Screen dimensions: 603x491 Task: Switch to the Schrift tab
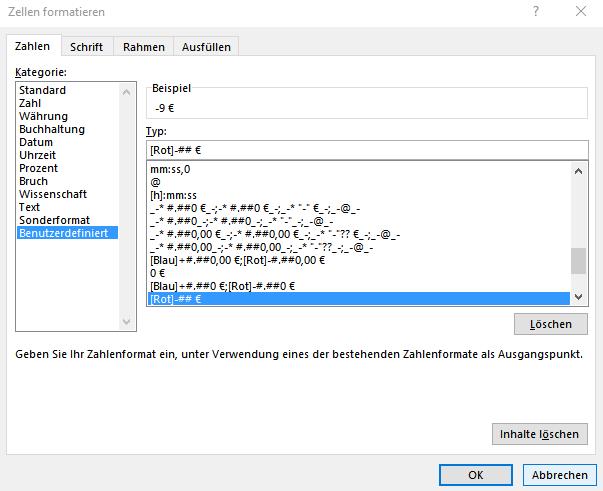point(86,47)
